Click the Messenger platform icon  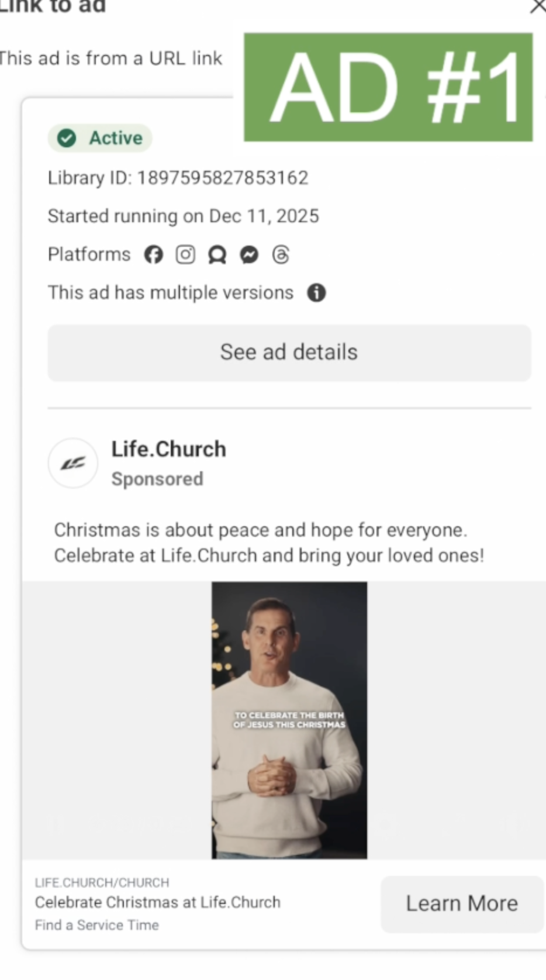click(249, 254)
